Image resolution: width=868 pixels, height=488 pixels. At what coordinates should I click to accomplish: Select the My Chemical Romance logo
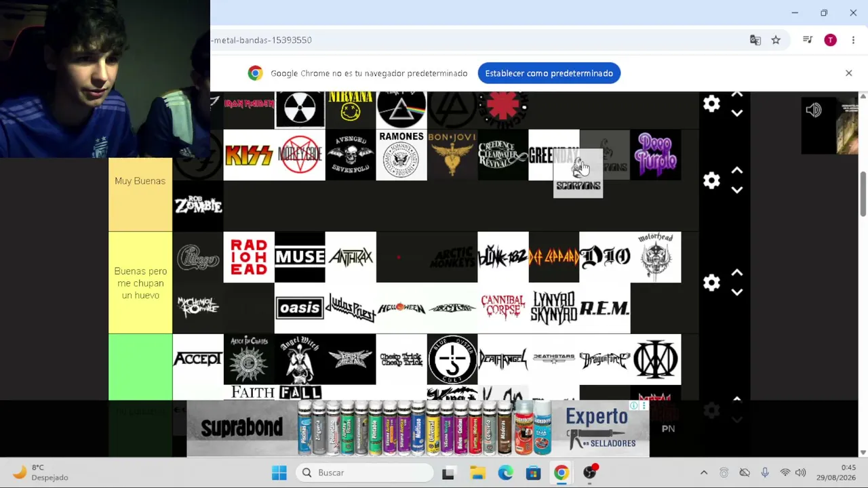198,308
